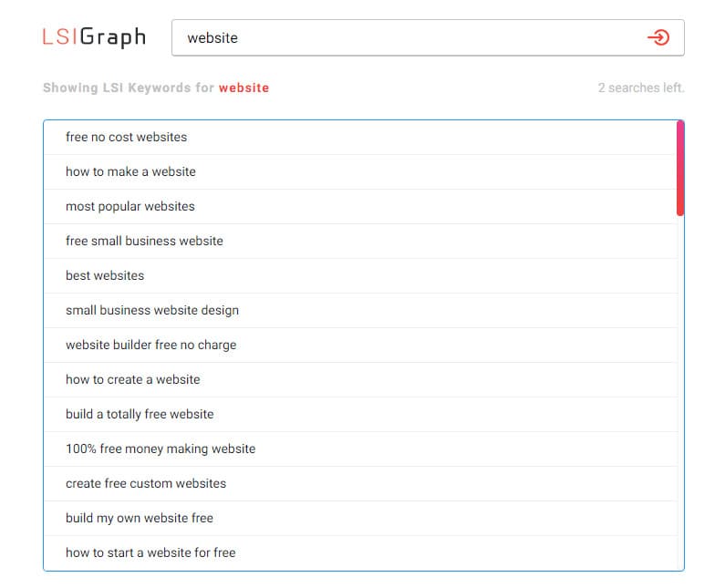725x588 pixels.
Task: Click 'build my own website free' keyword
Action: click(x=140, y=518)
